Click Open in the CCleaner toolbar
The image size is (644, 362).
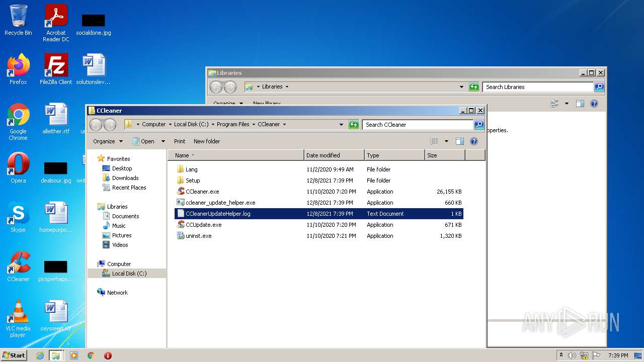click(143, 141)
